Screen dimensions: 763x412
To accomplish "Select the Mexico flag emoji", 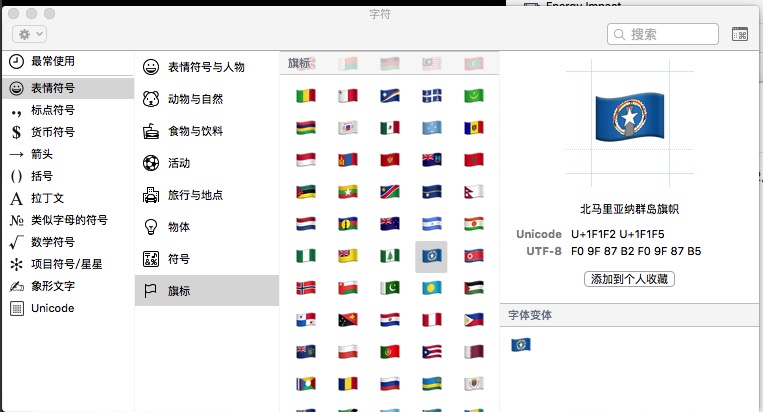I will [389, 128].
